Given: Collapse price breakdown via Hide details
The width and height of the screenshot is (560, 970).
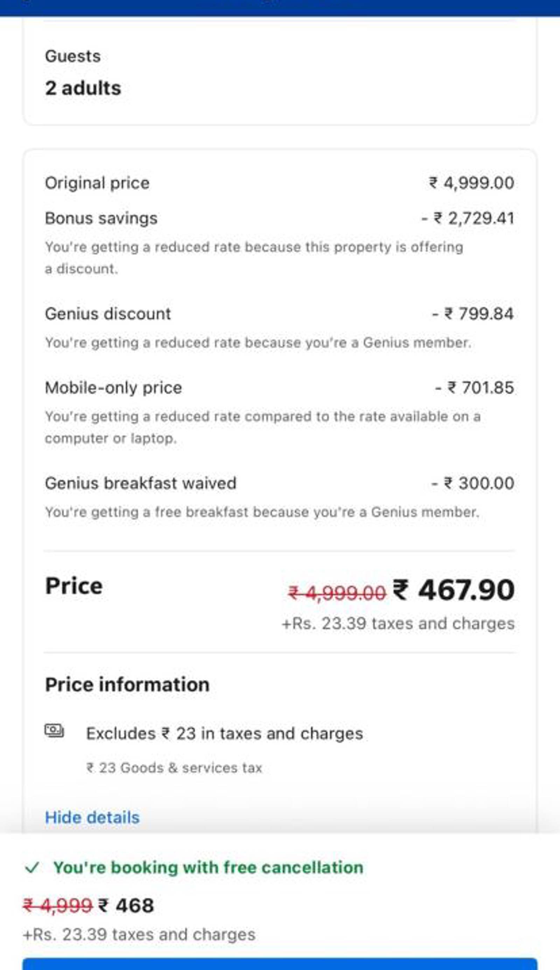Looking at the screenshot, I should click(x=92, y=817).
